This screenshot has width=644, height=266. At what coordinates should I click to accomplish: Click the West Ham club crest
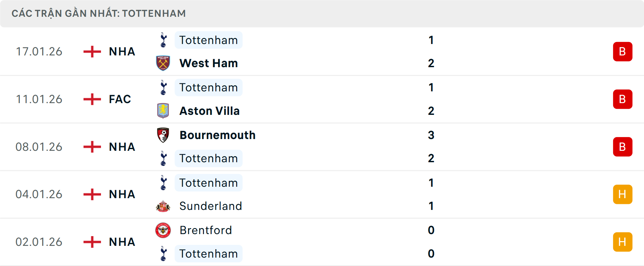tap(163, 63)
